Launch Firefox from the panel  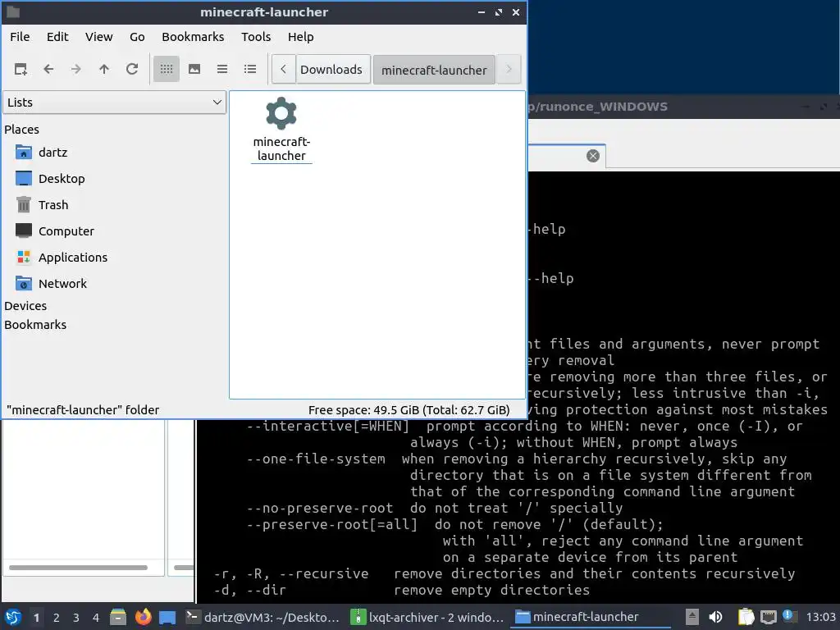pos(143,617)
